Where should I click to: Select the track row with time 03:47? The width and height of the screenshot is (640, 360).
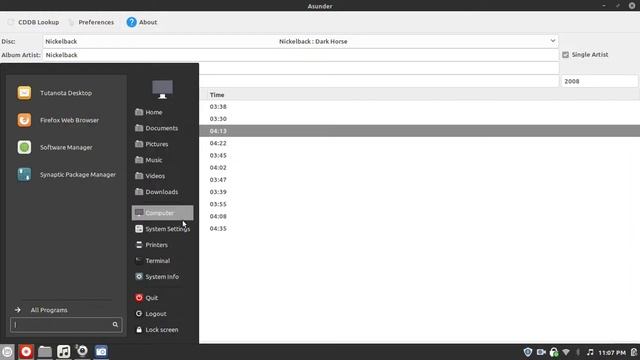pyautogui.click(x=419, y=180)
